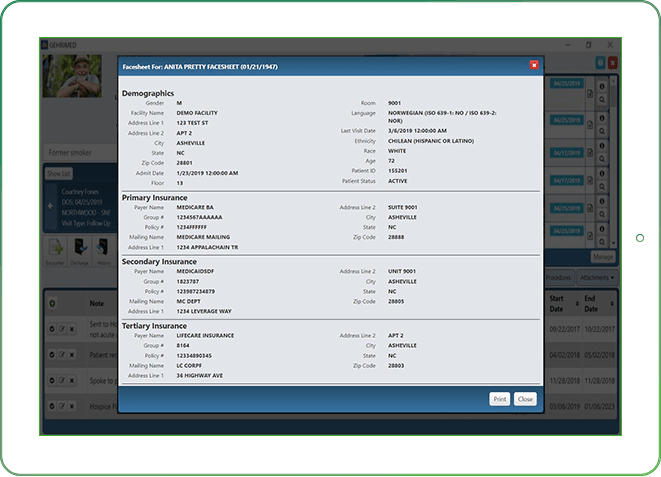Click the left arrow on the visit card
This screenshot has height=477, width=661.
[x=50, y=206]
